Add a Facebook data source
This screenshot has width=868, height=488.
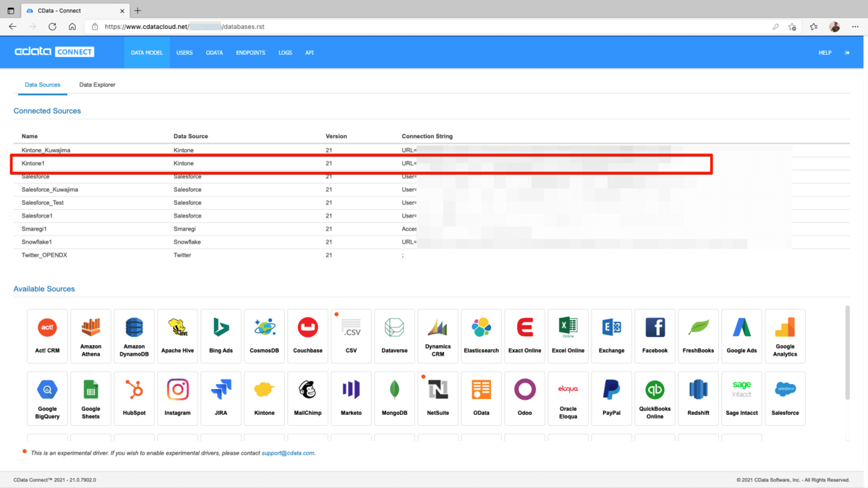tap(655, 336)
